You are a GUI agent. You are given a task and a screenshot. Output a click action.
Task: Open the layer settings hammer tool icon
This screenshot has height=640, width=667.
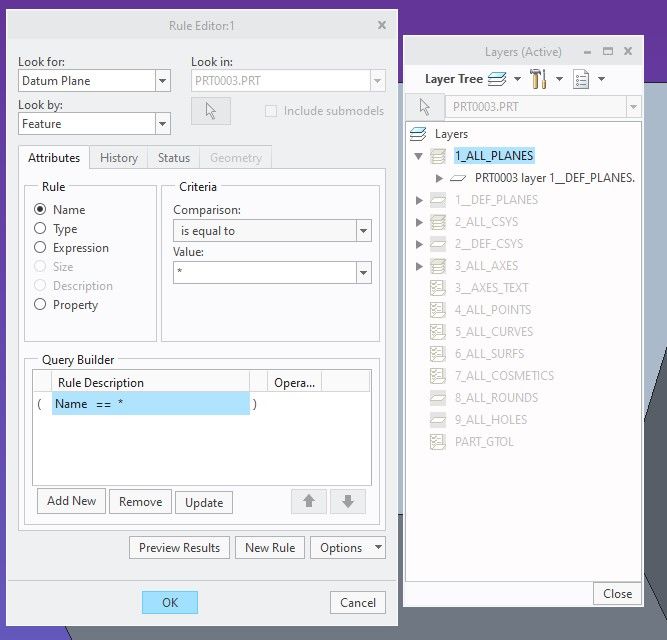[x=538, y=79]
